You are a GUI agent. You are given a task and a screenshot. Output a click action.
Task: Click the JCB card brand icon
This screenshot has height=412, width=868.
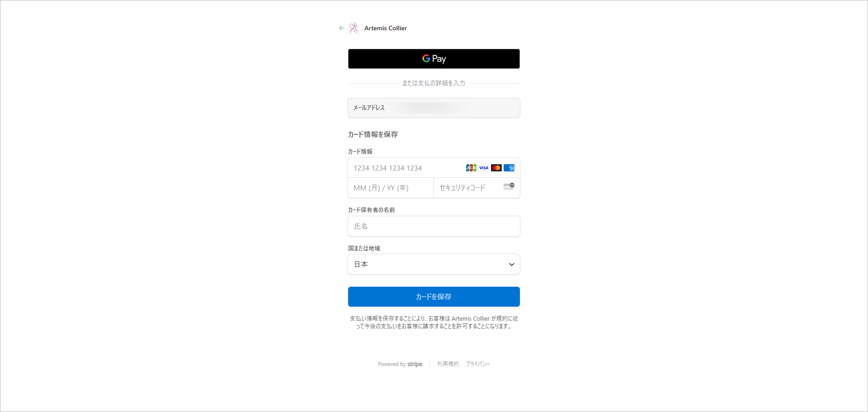471,168
